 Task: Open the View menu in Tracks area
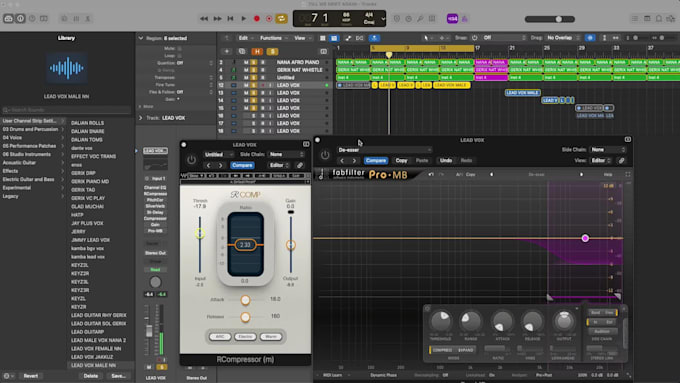click(x=301, y=38)
